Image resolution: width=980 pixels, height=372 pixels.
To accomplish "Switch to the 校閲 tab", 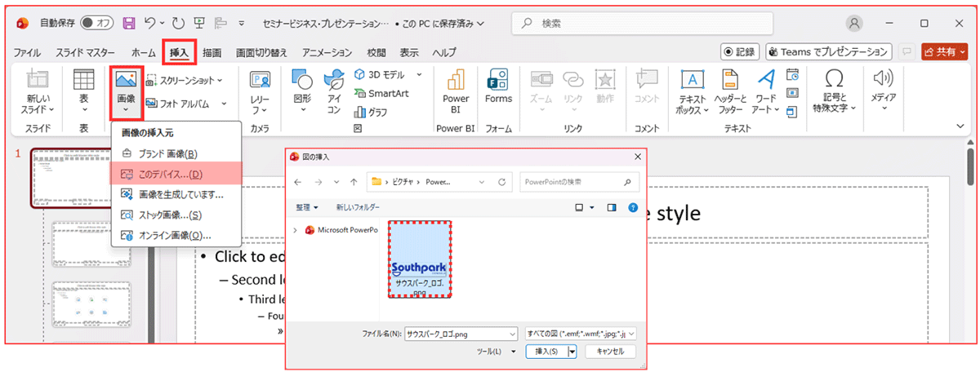I will [376, 52].
